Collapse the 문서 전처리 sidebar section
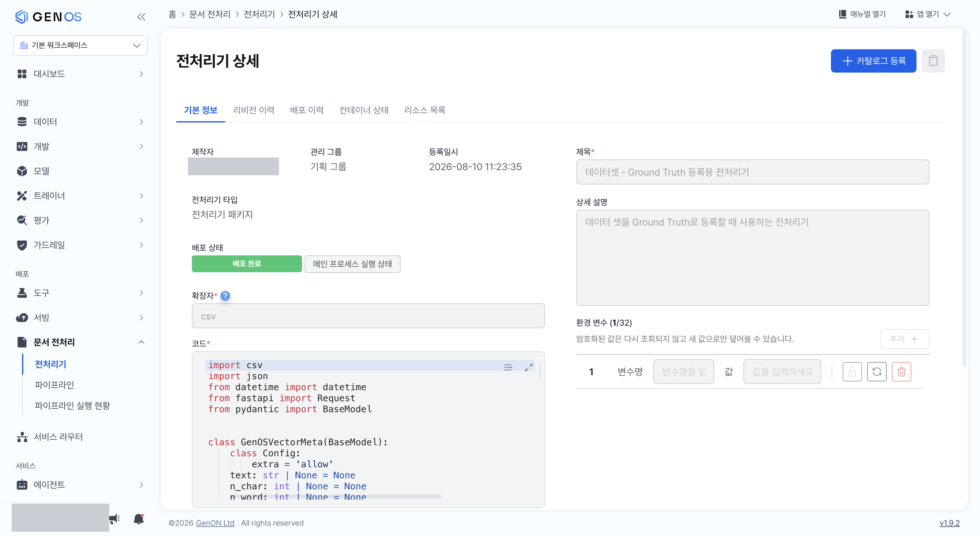 pyautogui.click(x=80, y=342)
